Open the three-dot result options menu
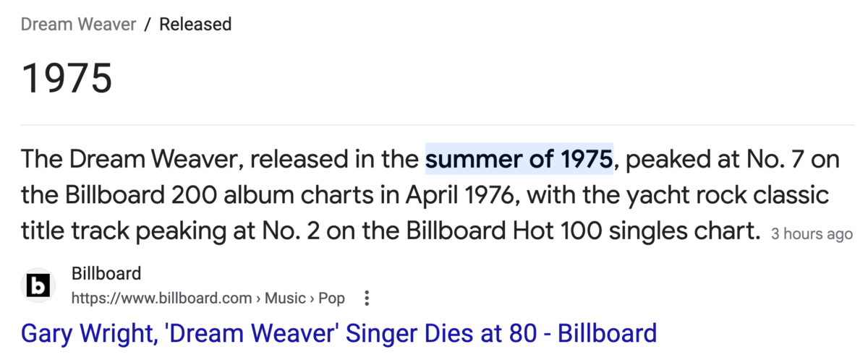This screenshot has height=357, width=868. 367,298
